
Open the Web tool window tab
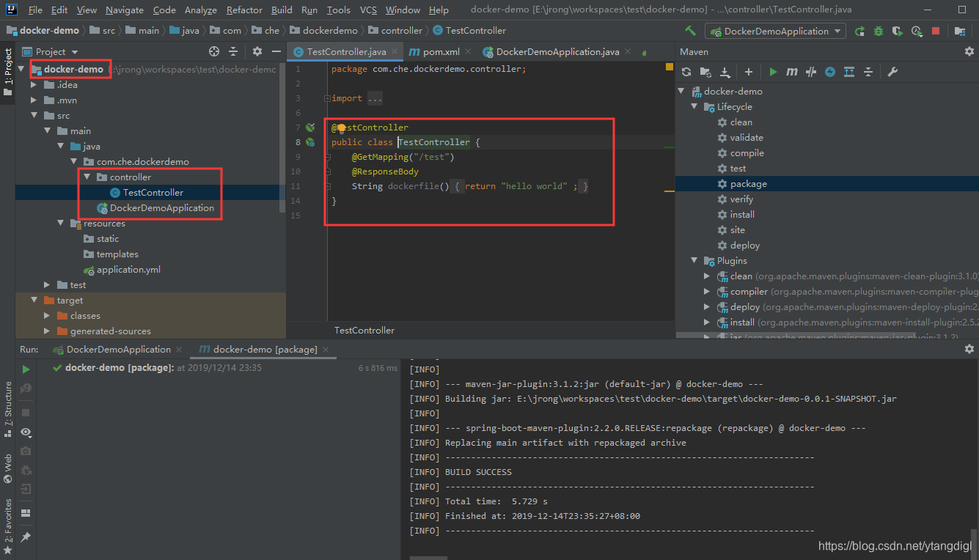[7, 468]
